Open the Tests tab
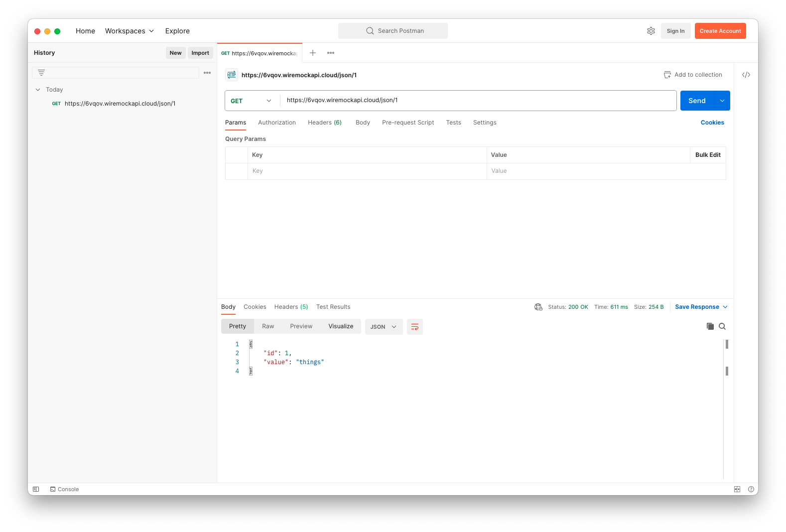This screenshot has height=532, width=786. click(x=454, y=123)
